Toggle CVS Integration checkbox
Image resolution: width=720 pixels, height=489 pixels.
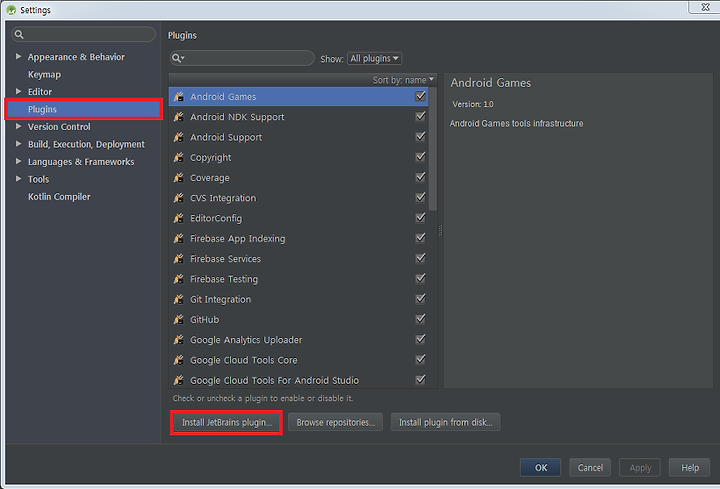(420, 197)
